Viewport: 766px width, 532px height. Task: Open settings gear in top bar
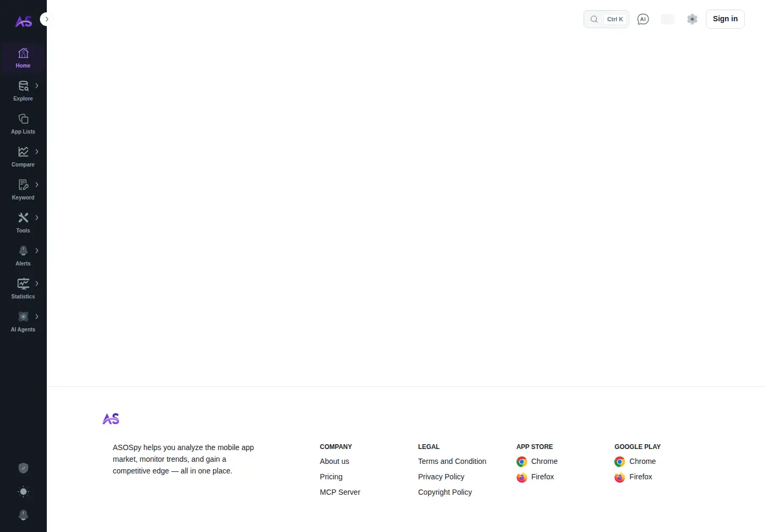(692, 19)
